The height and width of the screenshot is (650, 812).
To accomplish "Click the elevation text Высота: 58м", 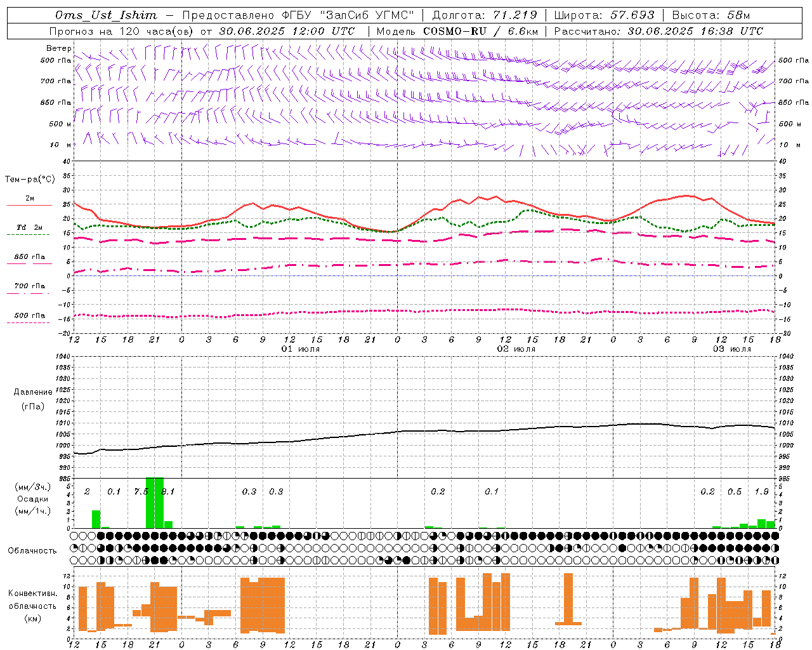I will click(711, 15).
